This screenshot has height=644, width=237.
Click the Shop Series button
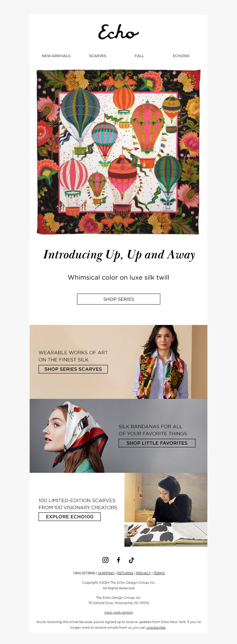click(118, 299)
